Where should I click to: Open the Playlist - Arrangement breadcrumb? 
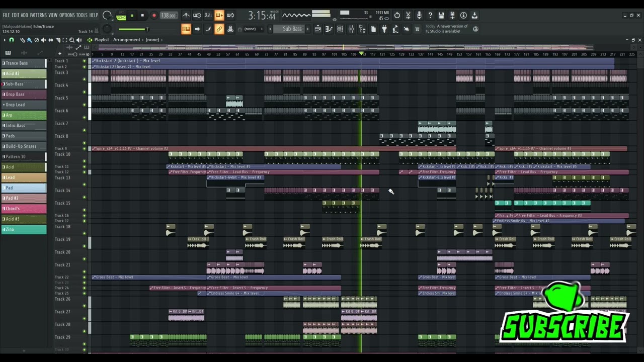[x=117, y=40]
